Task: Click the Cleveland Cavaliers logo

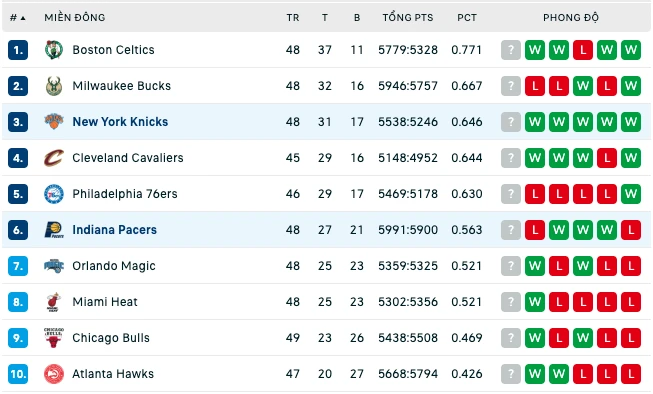Action: (x=54, y=158)
